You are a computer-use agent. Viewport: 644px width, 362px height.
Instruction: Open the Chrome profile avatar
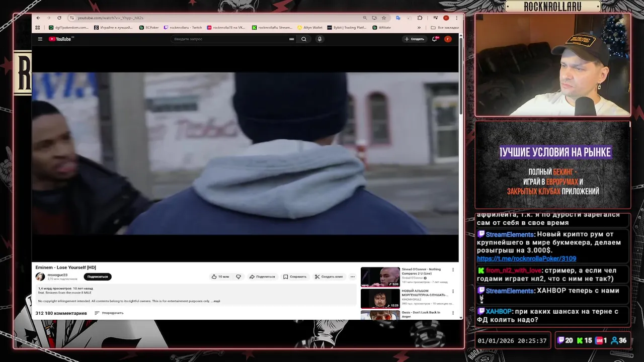point(446,18)
